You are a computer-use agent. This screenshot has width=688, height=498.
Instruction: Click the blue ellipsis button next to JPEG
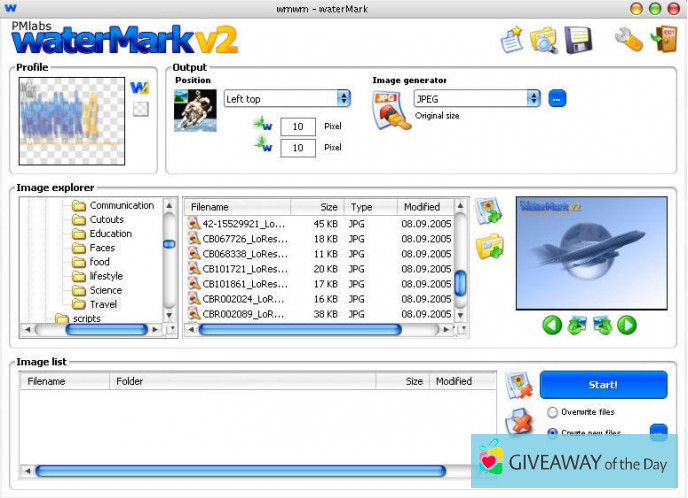557,98
